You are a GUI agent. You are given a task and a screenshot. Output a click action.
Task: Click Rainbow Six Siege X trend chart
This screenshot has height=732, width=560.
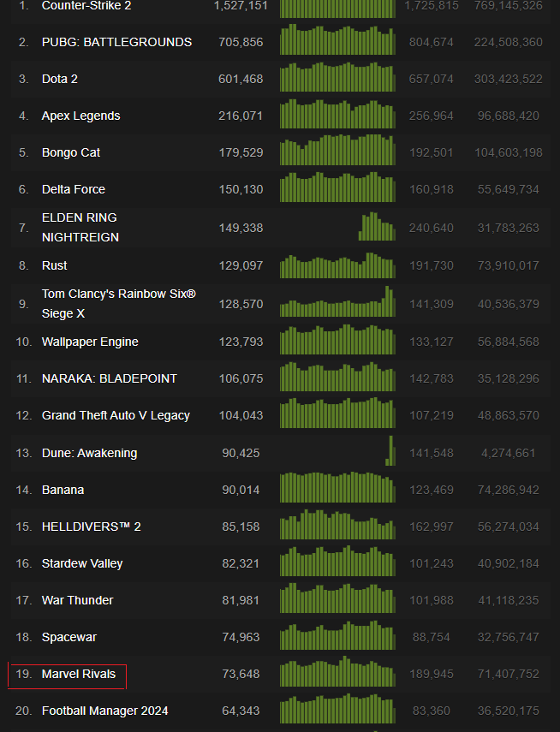pos(337,301)
